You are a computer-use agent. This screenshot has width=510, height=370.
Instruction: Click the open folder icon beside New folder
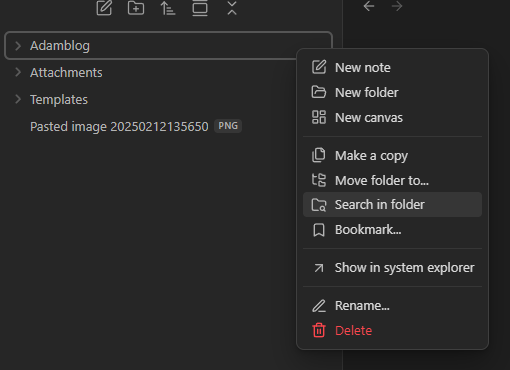point(319,92)
